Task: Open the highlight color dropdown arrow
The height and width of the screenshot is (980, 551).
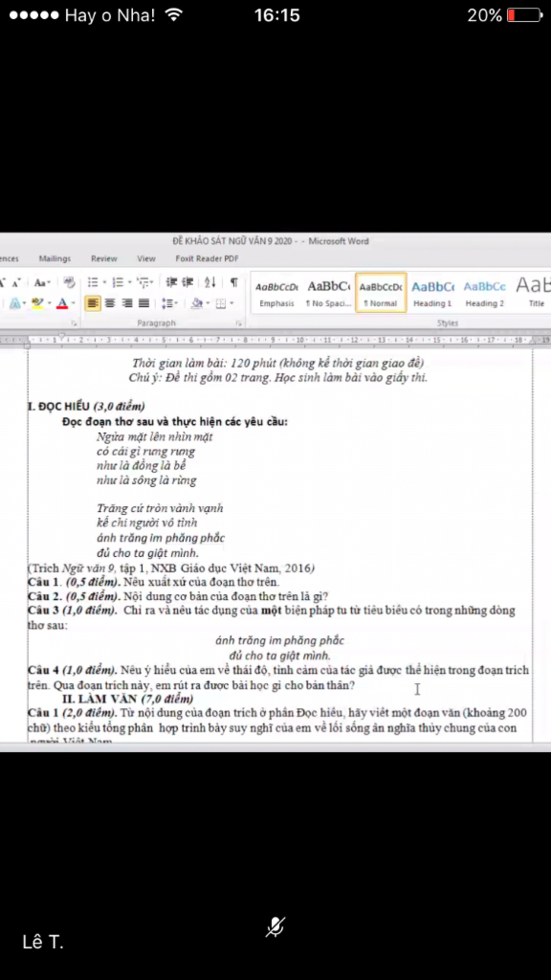Action: [x=49, y=303]
